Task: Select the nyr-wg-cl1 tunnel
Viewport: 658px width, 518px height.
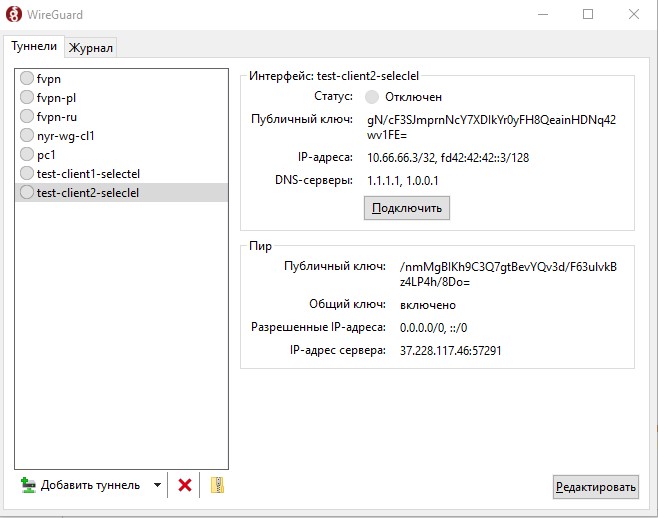Action: point(122,135)
